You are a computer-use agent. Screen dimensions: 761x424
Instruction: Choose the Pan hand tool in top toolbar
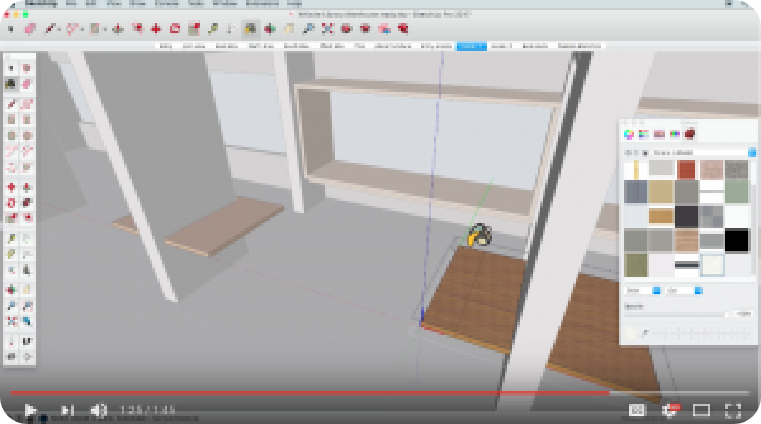[289, 29]
